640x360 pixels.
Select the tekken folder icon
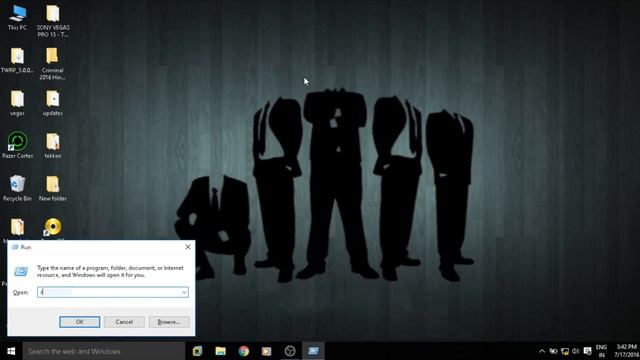click(x=53, y=146)
